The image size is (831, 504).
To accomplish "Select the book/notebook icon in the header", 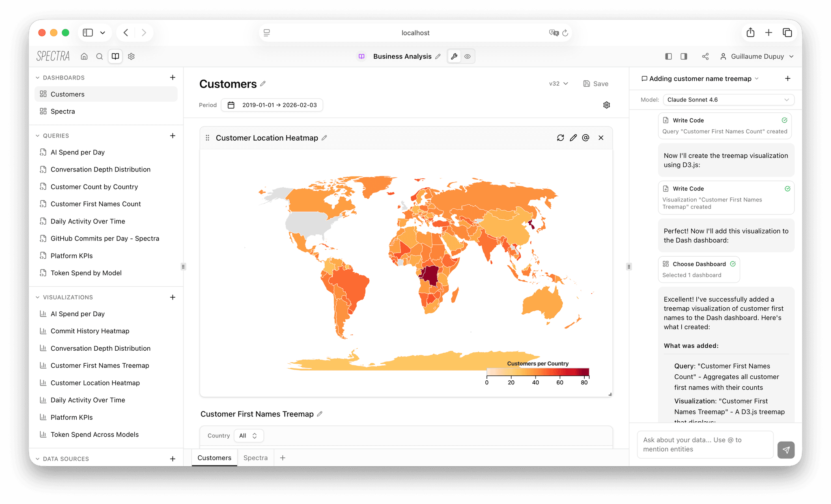I will click(115, 56).
